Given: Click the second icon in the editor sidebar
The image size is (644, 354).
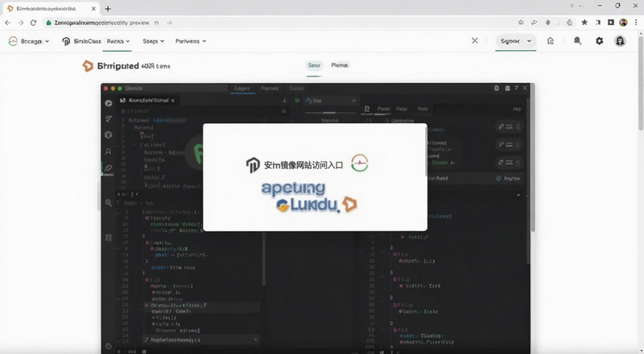Looking at the screenshot, I should click(x=109, y=119).
